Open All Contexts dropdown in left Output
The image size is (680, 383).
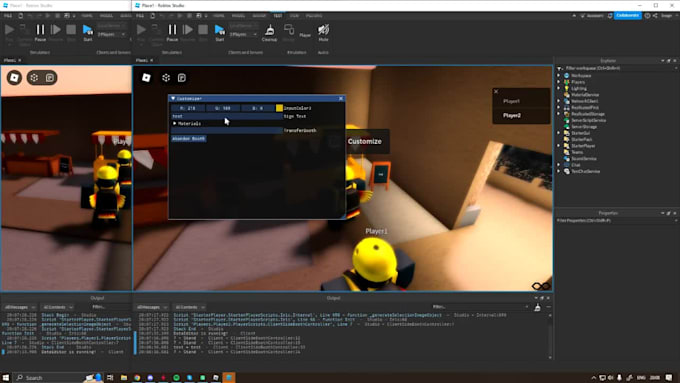point(58,307)
